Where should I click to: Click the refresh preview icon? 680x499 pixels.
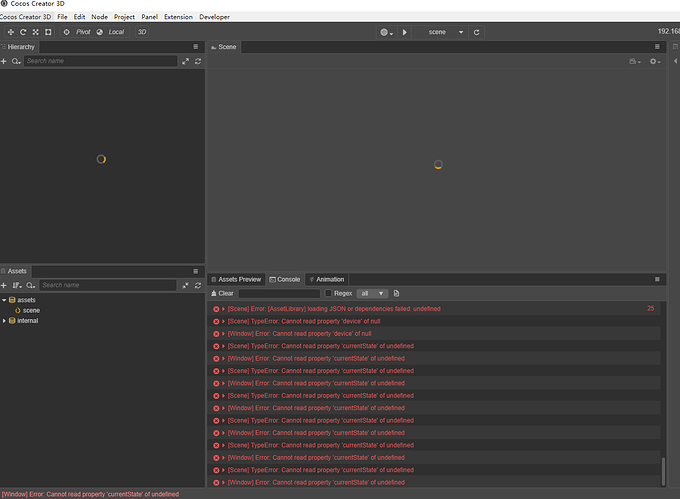476,32
